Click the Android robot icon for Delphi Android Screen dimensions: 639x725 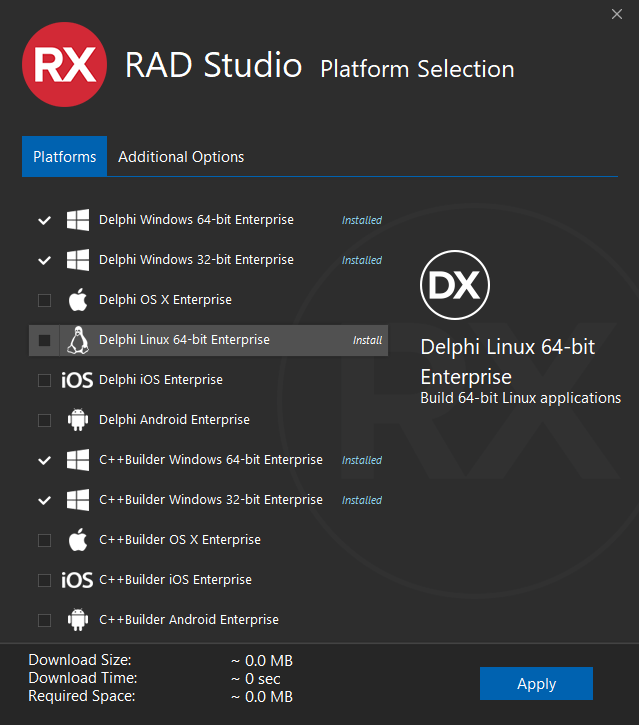(78, 420)
